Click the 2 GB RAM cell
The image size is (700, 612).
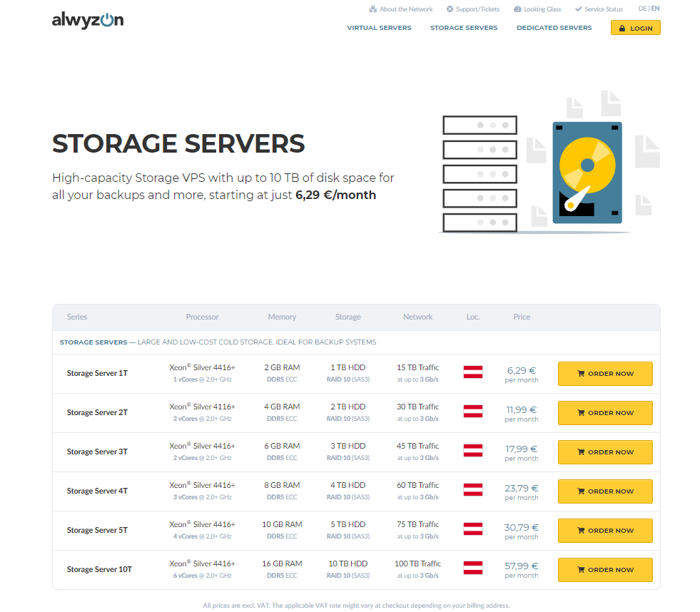point(282,368)
